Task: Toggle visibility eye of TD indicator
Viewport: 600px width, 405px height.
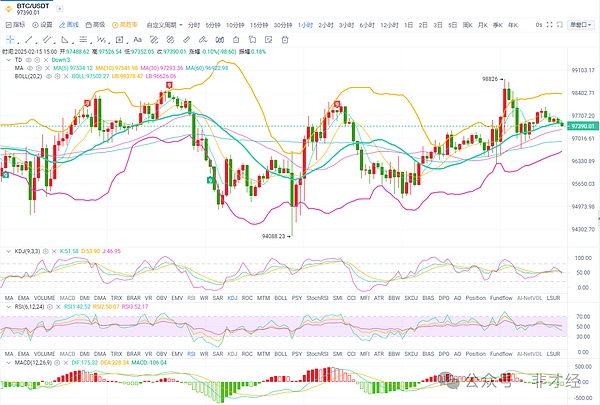Action: point(29,60)
